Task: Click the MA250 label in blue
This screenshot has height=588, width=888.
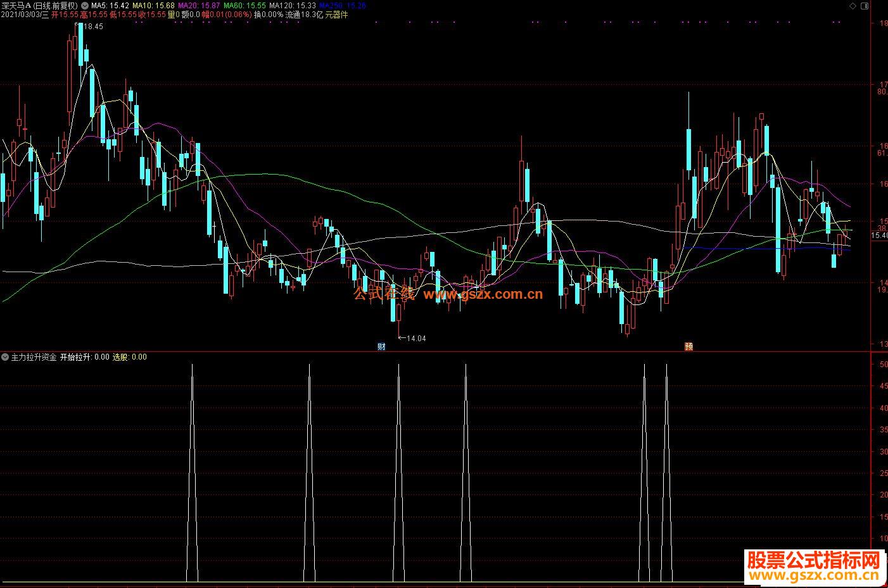Action: tap(343, 6)
